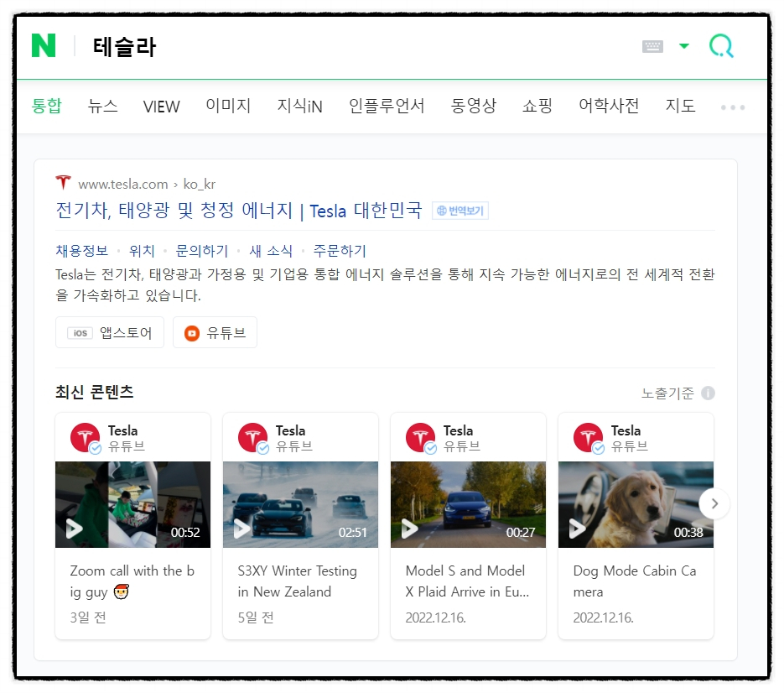Open the 문의하기 sublink
784x693 pixels.
tap(201, 251)
